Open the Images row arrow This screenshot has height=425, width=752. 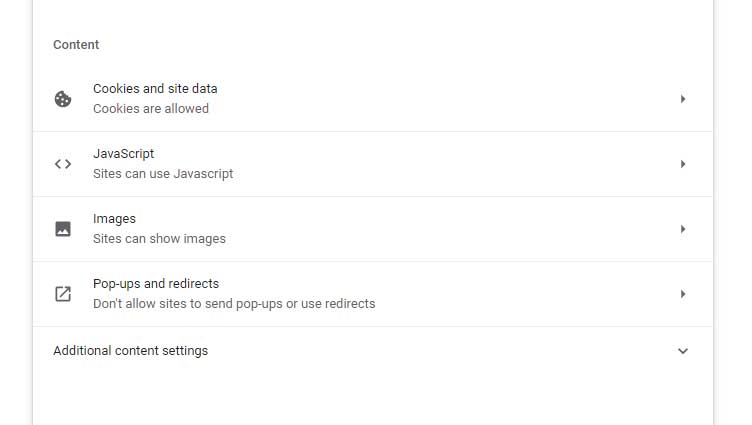click(682, 229)
